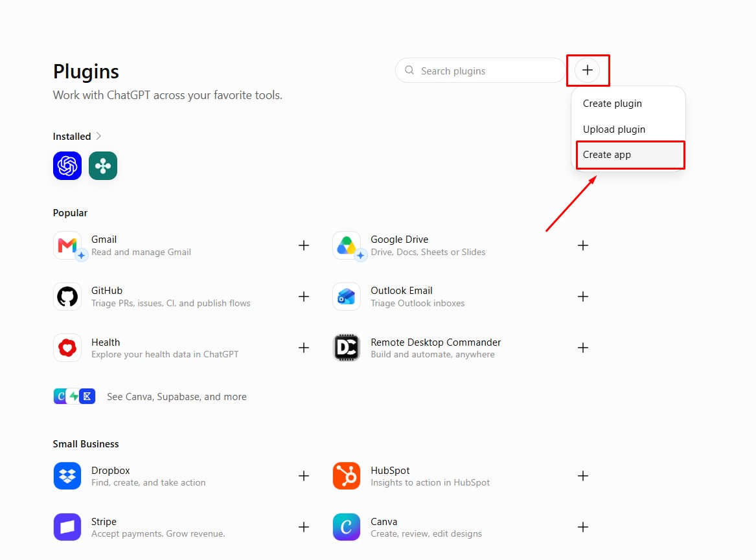This screenshot has width=756, height=560.
Task: Open See Canva, Supabase, and more link
Action: [x=177, y=397]
